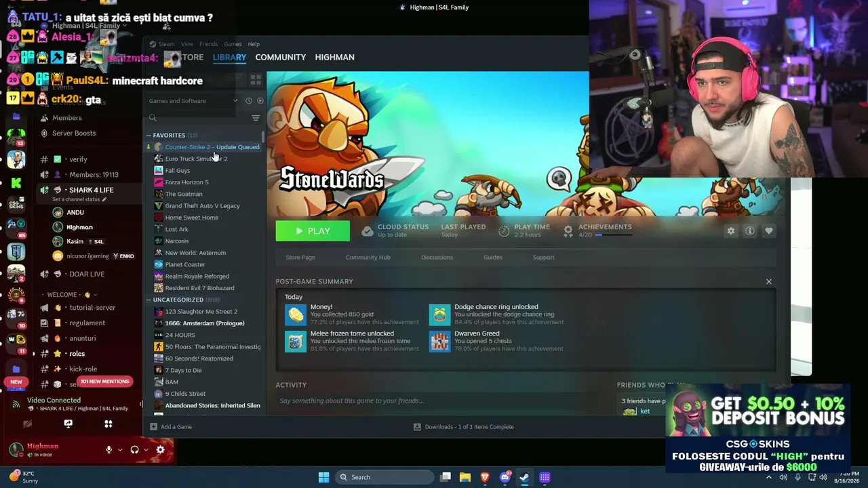Click the Money! achievement icon
This screenshot has height=488, width=868.
[296, 314]
